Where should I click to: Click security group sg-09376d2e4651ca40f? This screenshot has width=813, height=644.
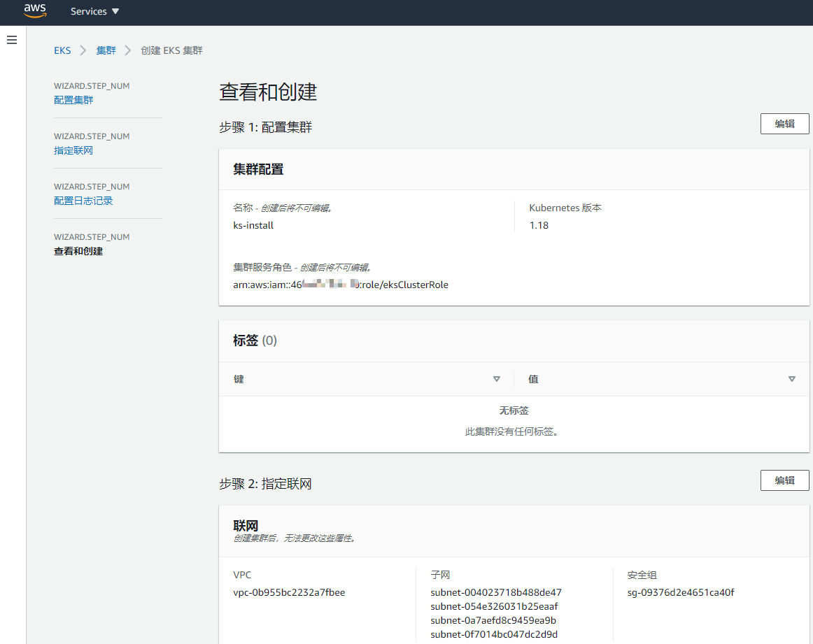[681, 592]
